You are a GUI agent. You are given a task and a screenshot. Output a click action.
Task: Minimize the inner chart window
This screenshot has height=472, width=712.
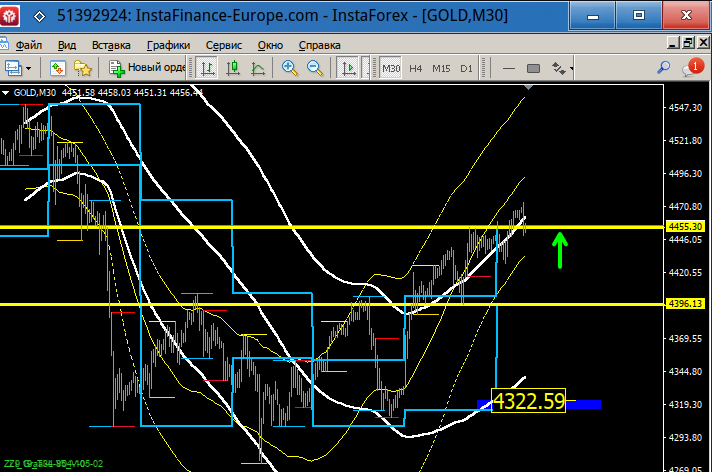673,43
